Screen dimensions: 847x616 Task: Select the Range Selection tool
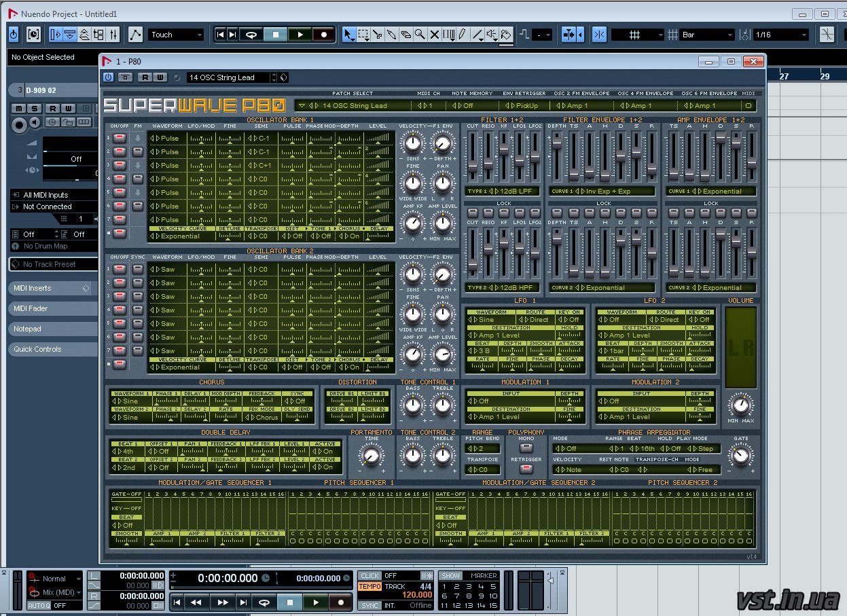coord(363,35)
